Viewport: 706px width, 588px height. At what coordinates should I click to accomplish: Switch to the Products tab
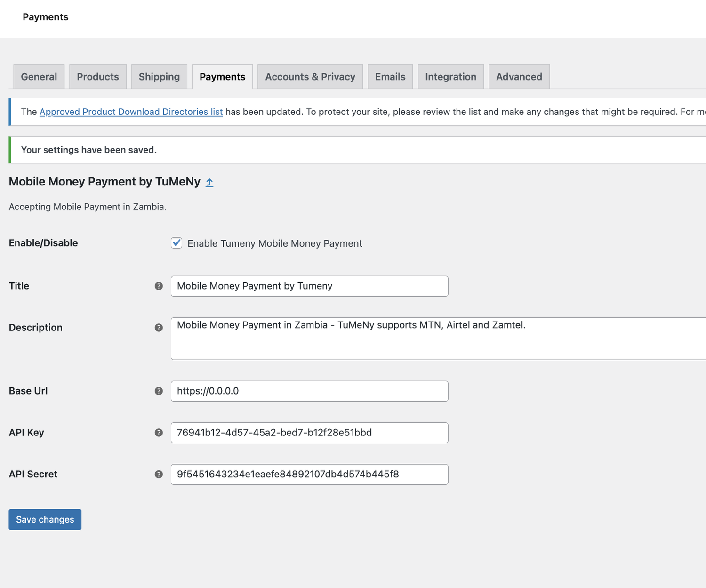pos(98,77)
